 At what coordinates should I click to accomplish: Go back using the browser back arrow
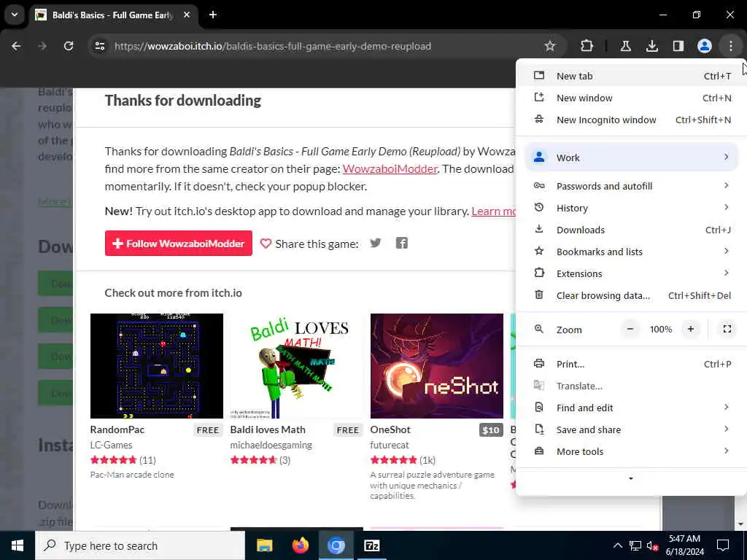coord(16,46)
